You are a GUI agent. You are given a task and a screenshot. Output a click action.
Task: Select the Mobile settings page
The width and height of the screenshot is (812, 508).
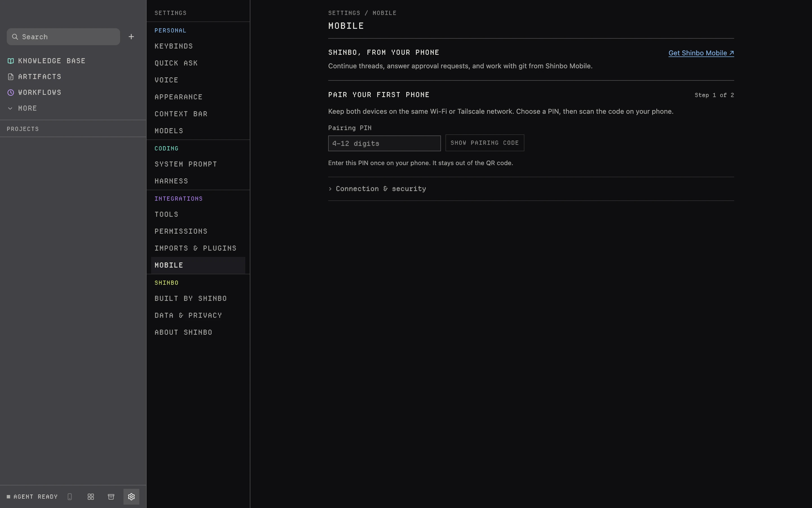(198, 265)
